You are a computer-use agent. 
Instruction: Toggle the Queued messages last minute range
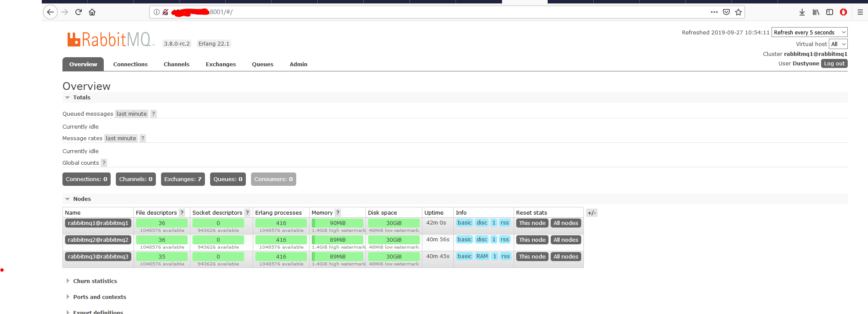point(132,114)
